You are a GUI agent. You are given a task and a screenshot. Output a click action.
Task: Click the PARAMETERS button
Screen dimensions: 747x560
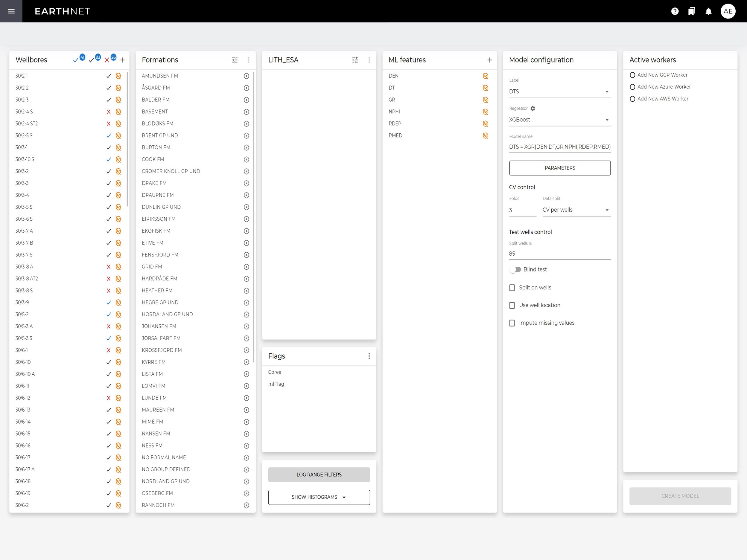559,168
